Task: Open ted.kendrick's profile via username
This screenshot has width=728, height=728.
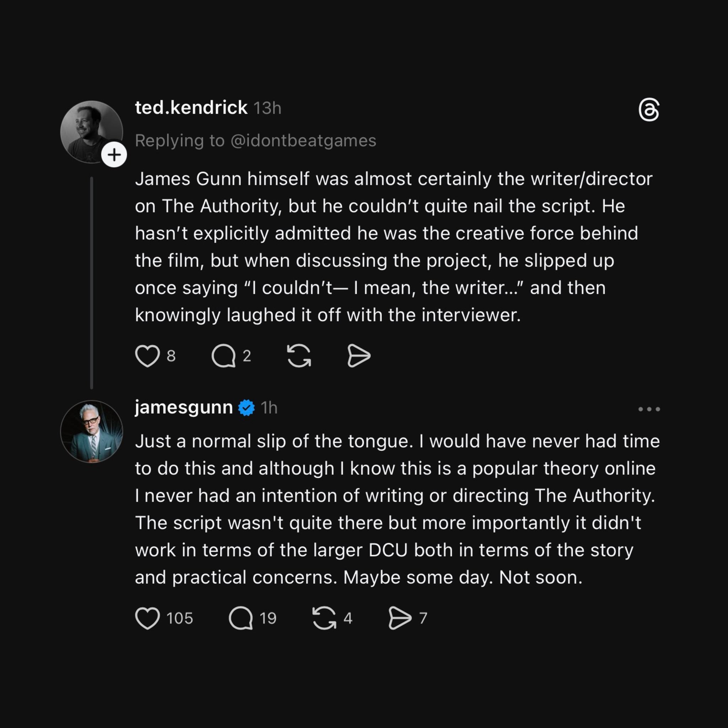Action: 191,108
